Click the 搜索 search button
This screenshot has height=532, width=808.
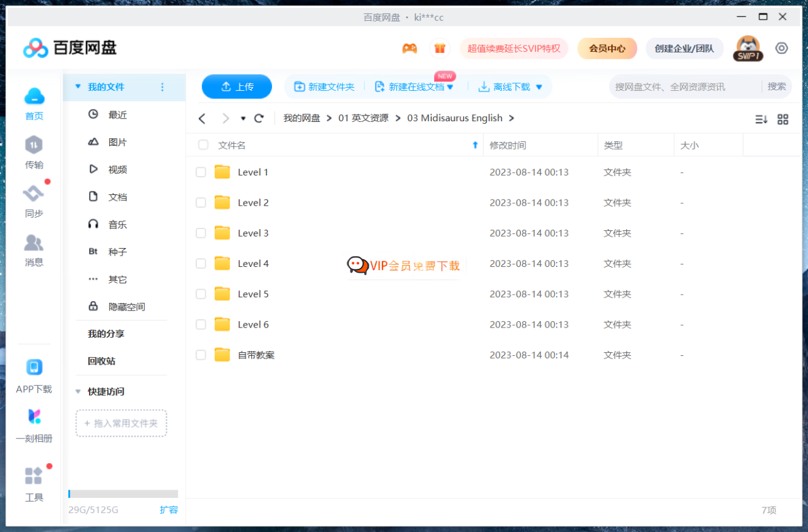tap(777, 86)
